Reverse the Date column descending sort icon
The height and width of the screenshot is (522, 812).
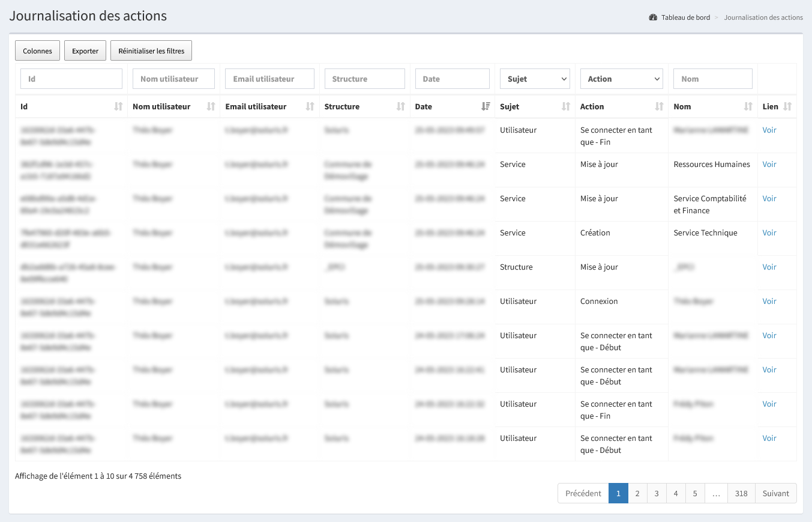pos(486,106)
